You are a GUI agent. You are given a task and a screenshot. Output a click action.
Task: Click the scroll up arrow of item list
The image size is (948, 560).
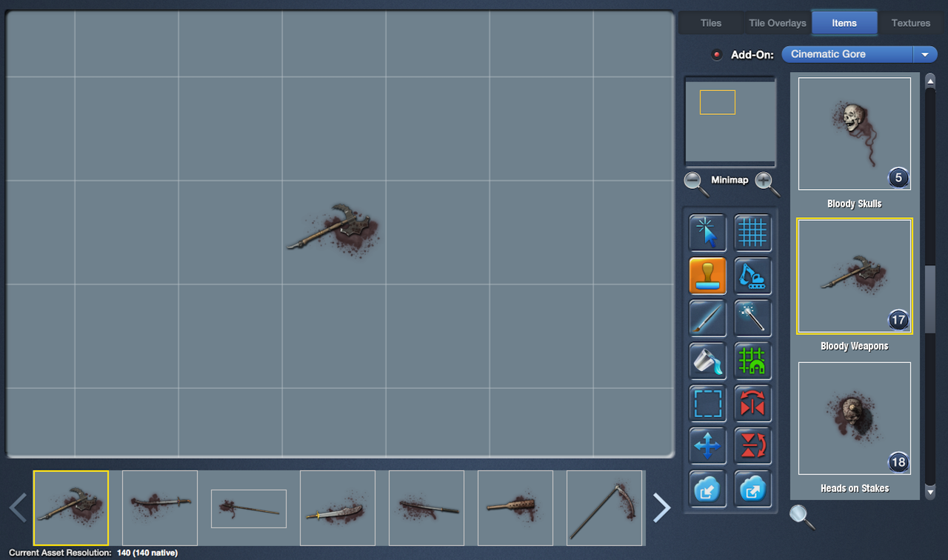931,80
